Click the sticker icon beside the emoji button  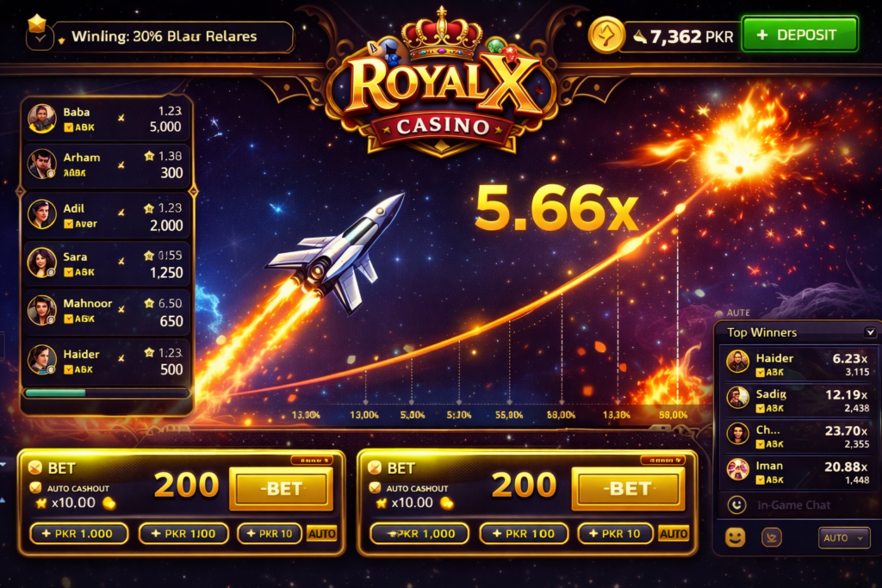click(x=771, y=537)
